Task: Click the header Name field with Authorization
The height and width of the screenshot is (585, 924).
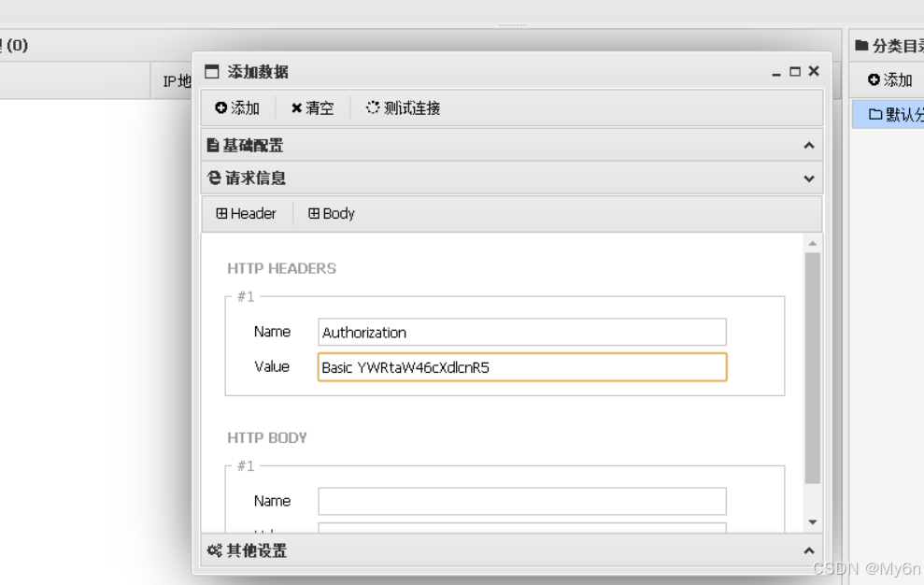Action: [x=522, y=332]
